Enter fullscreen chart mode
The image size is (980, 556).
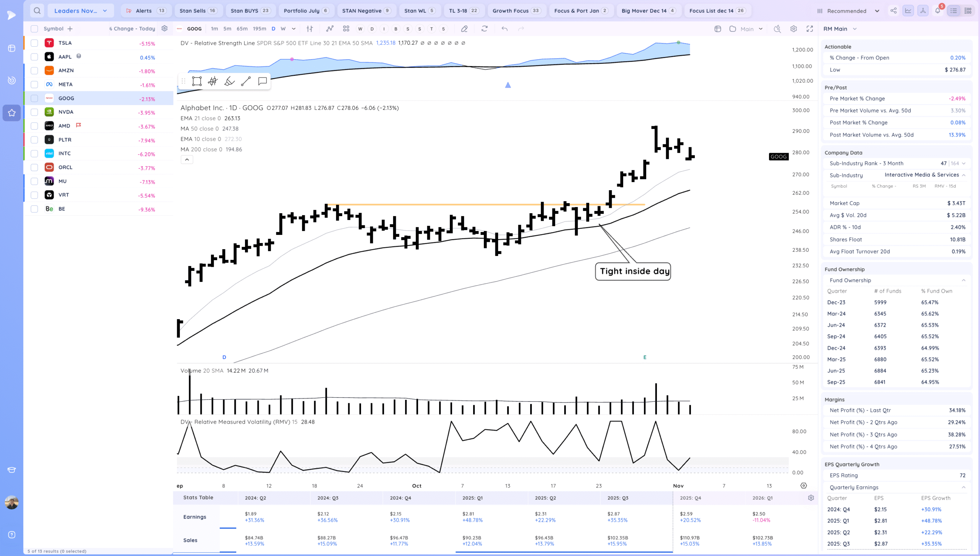click(x=810, y=29)
